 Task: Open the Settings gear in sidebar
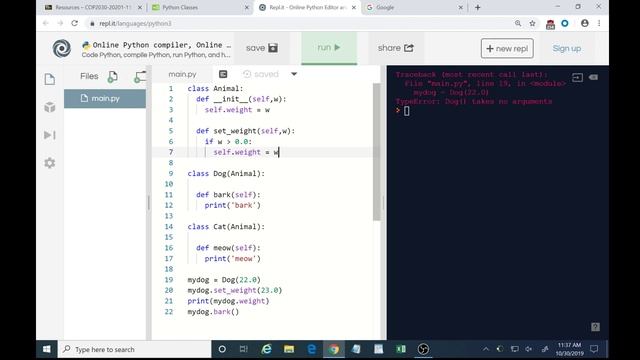50,163
